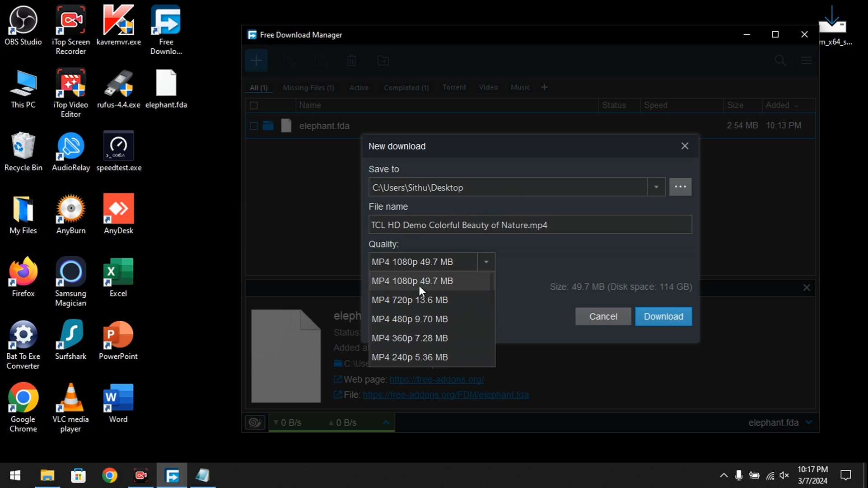The height and width of the screenshot is (488, 868).
Task: Open the free-addons.org web page link
Action: (437, 380)
